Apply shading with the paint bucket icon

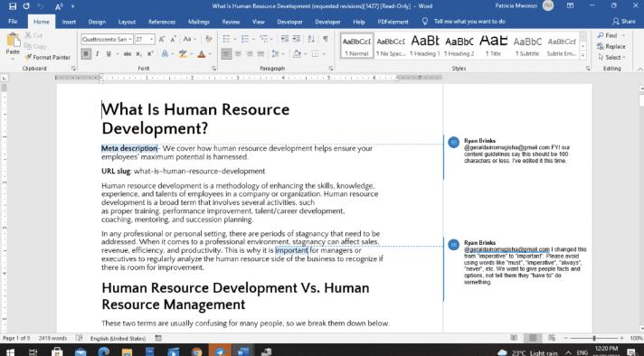pos(297,53)
